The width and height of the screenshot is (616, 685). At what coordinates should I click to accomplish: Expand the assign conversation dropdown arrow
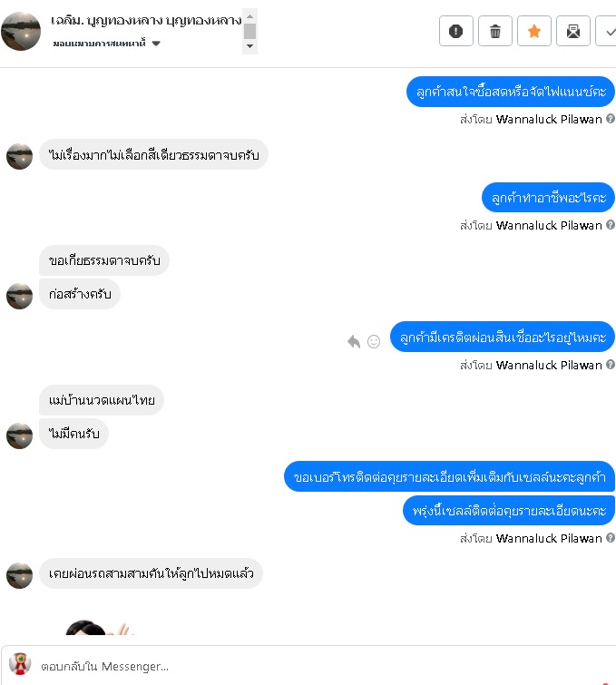(156, 44)
